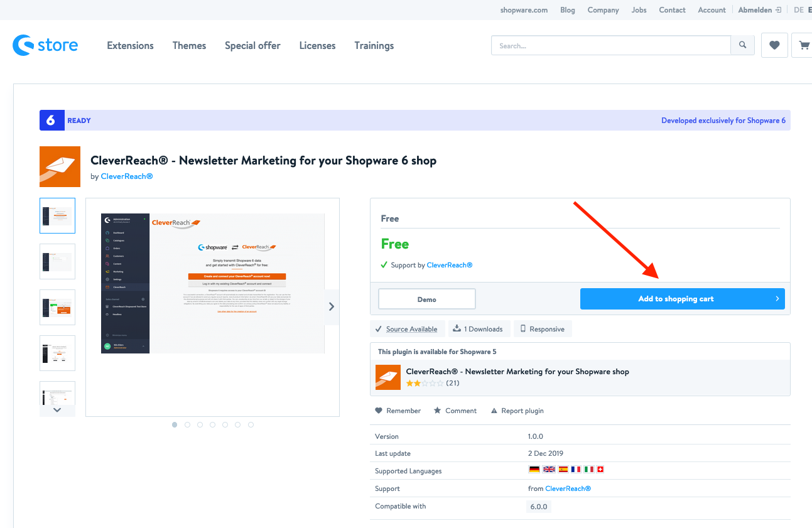This screenshot has height=528, width=812.
Task: Open the shopping cart icon in header
Action: pyautogui.click(x=803, y=45)
